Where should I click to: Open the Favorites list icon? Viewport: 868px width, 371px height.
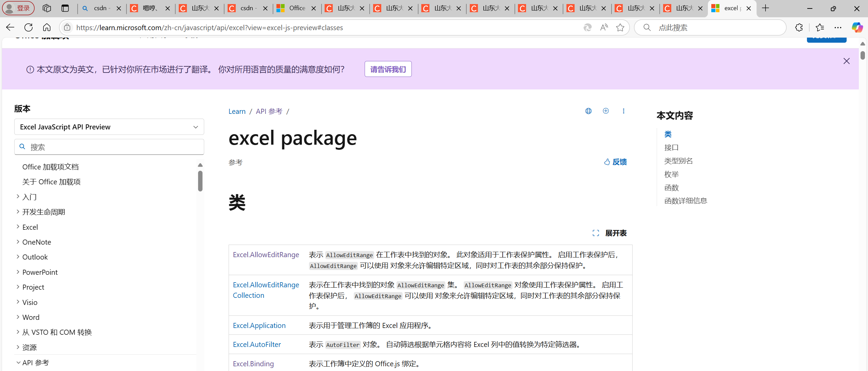(820, 27)
